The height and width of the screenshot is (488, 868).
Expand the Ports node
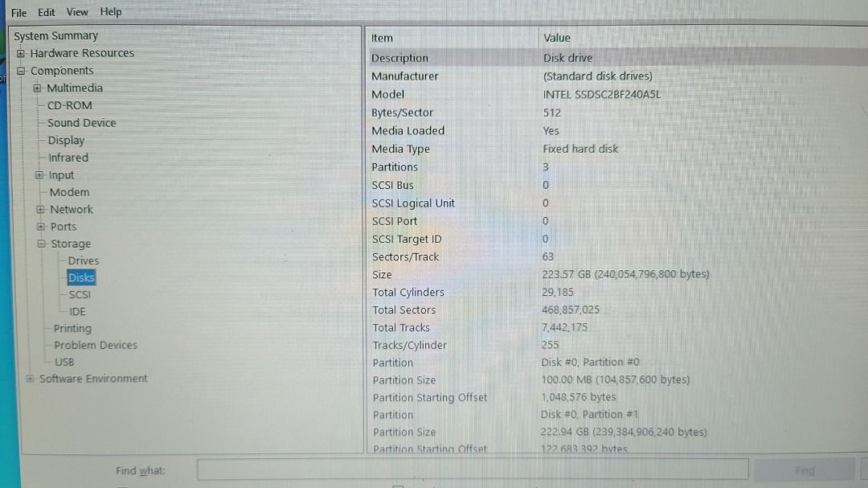click(x=39, y=226)
